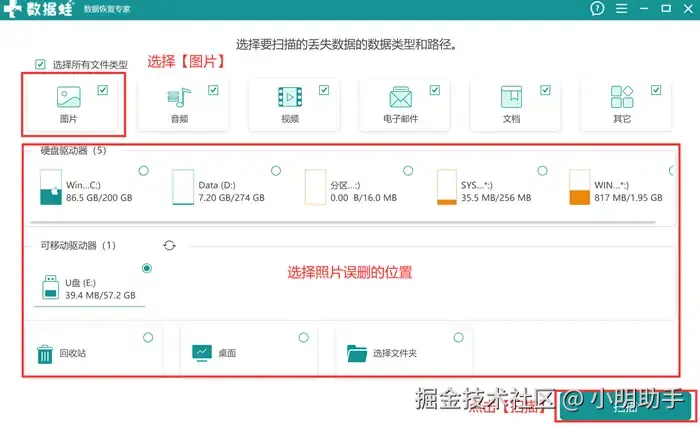Click the 0.00 B/16.0 MB text

[363, 198]
